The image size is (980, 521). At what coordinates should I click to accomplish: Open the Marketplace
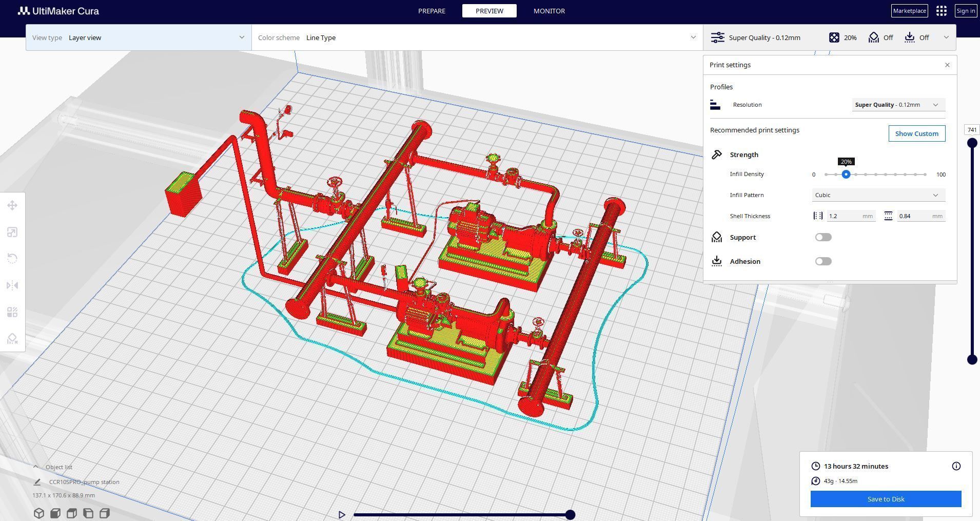click(909, 11)
